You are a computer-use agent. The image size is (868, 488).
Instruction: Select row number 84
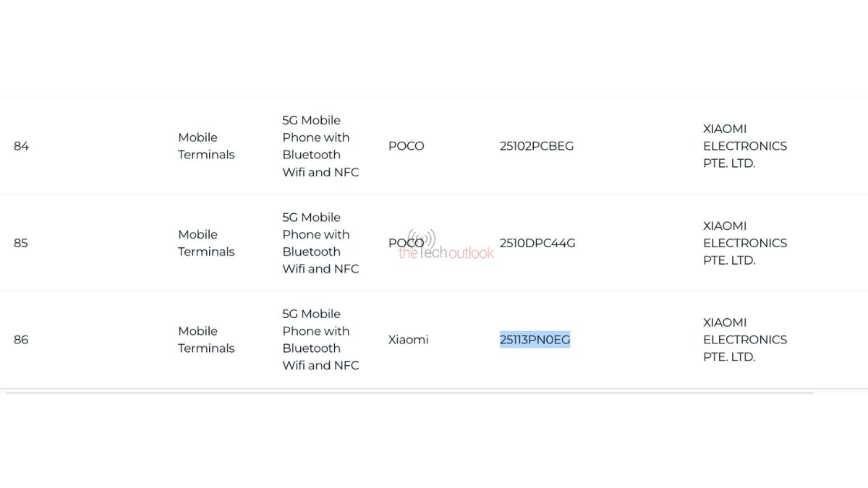point(21,146)
